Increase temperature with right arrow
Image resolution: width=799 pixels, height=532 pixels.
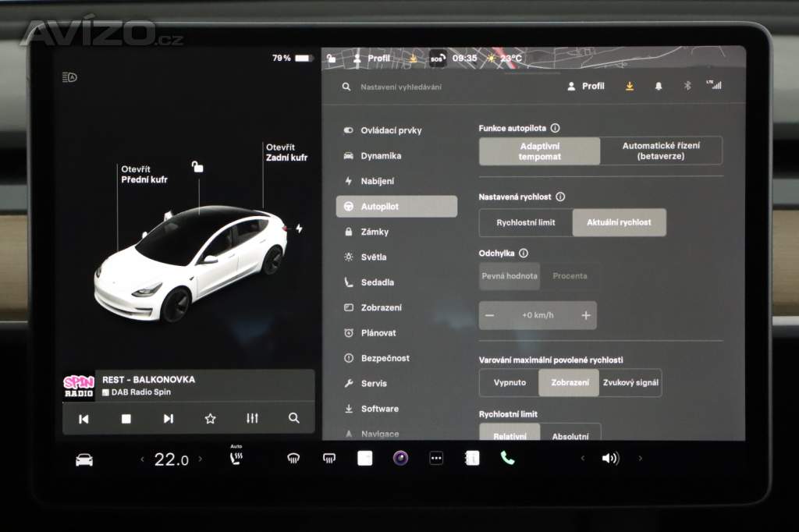201,459
